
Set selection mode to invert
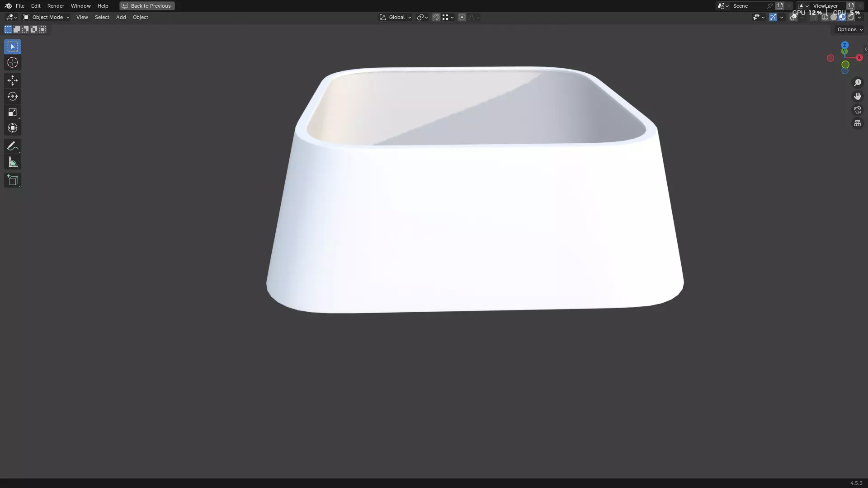[x=34, y=29]
